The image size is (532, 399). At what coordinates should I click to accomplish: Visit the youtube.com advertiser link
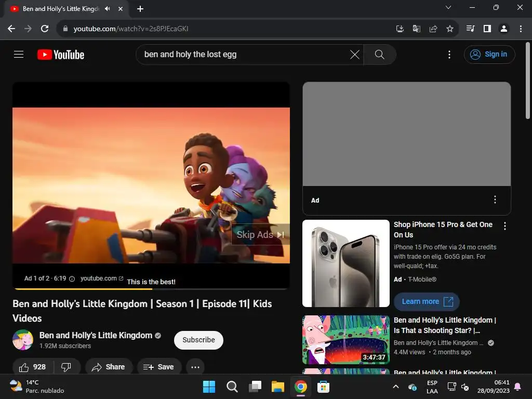coord(101,278)
